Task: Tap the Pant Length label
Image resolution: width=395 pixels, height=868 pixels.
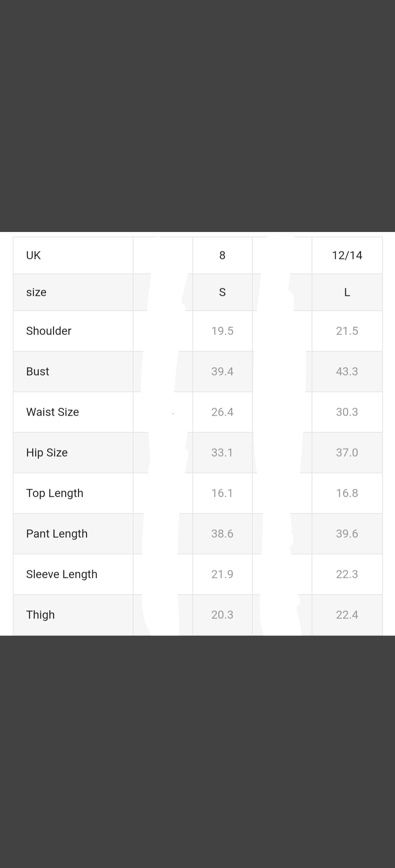Action: point(57,534)
